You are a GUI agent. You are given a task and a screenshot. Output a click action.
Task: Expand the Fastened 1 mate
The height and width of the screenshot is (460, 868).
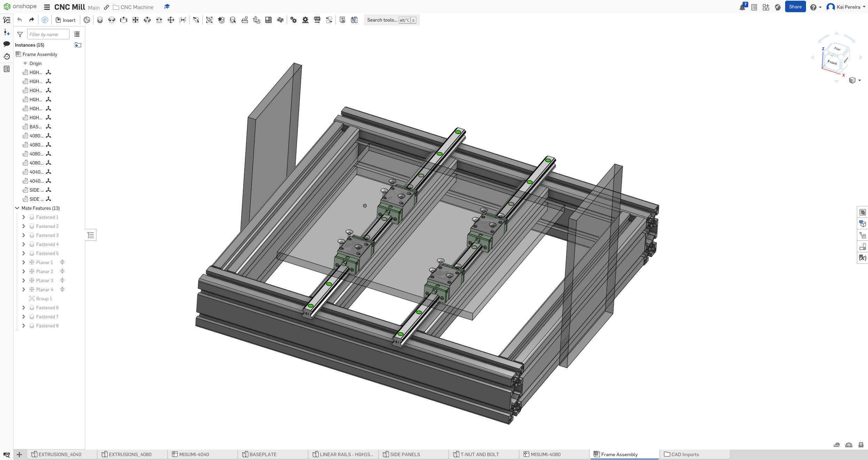(x=23, y=217)
